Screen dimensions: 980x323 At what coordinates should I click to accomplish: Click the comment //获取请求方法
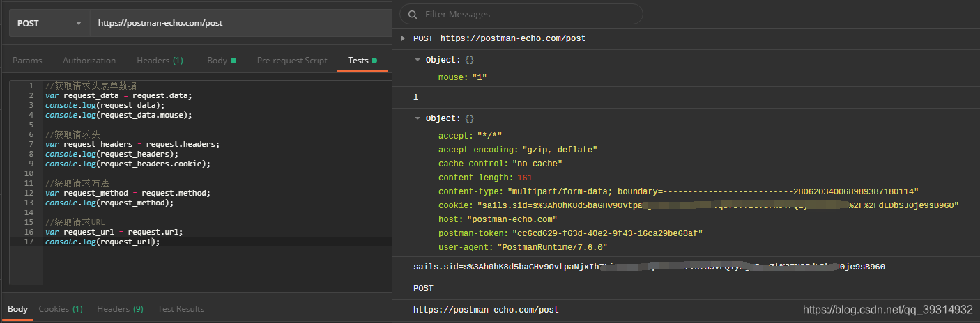coord(77,183)
